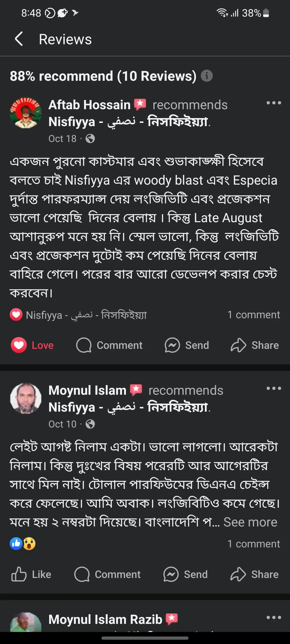Open Moynul Islam Razib's review options menu
Screen dimensions: 290x644
(x=274, y=617)
